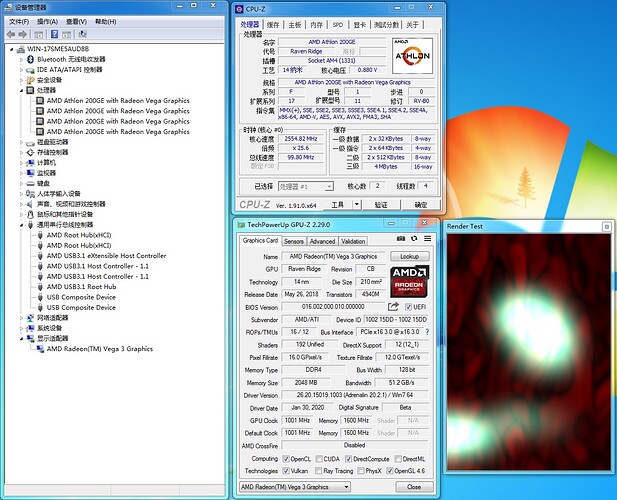Open the 操作(A) menu
The image size is (617, 500).
47,22
